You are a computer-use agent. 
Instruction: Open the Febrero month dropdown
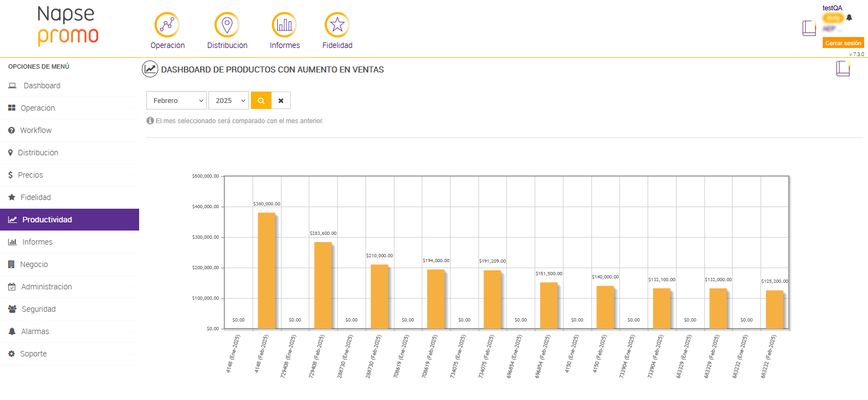(176, 101)
